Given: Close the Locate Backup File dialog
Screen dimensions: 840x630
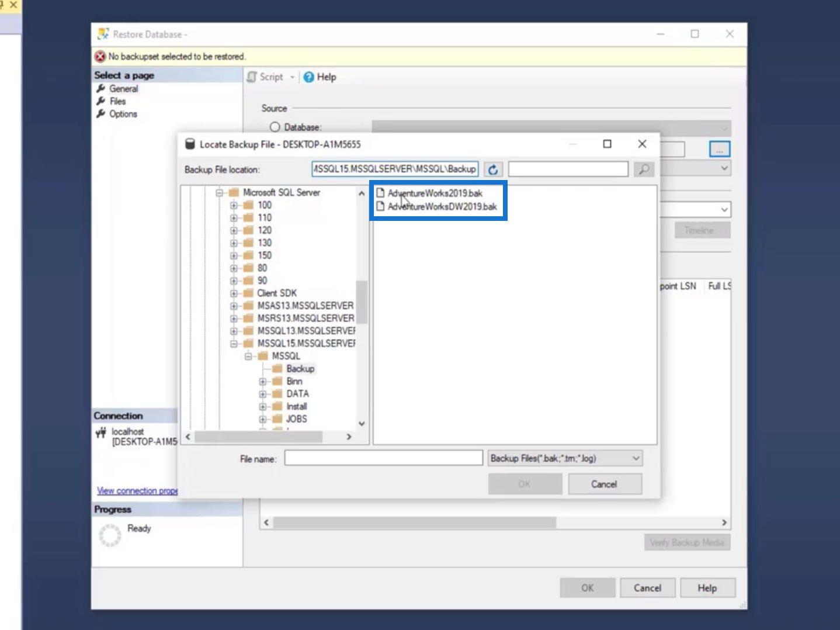Looking at the screenshot, I should 642,144.
